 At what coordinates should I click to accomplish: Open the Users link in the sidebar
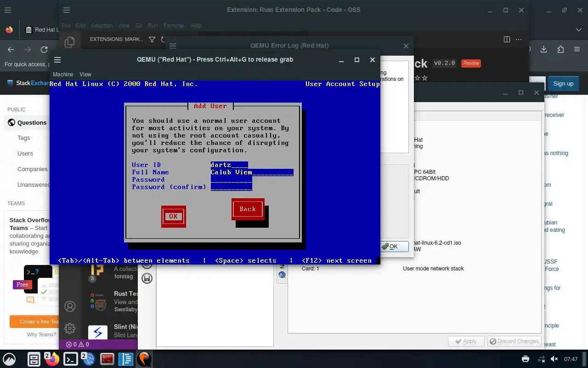(x=25, y=154)
